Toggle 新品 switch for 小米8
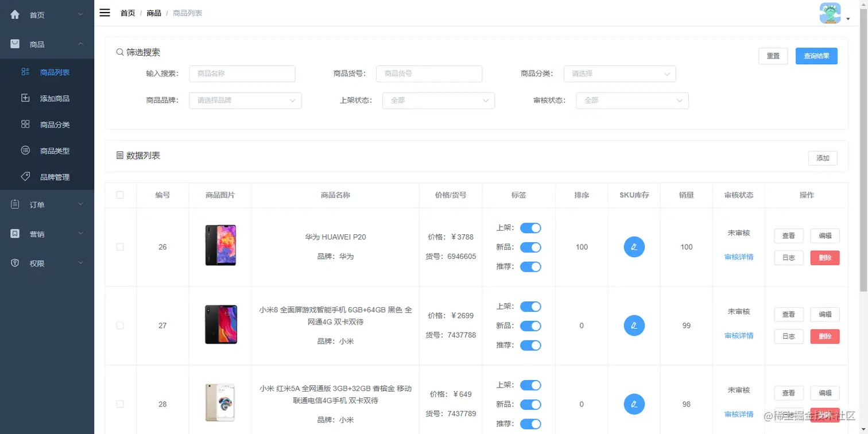This screenshot has width=868, height=434. (530, 326)
